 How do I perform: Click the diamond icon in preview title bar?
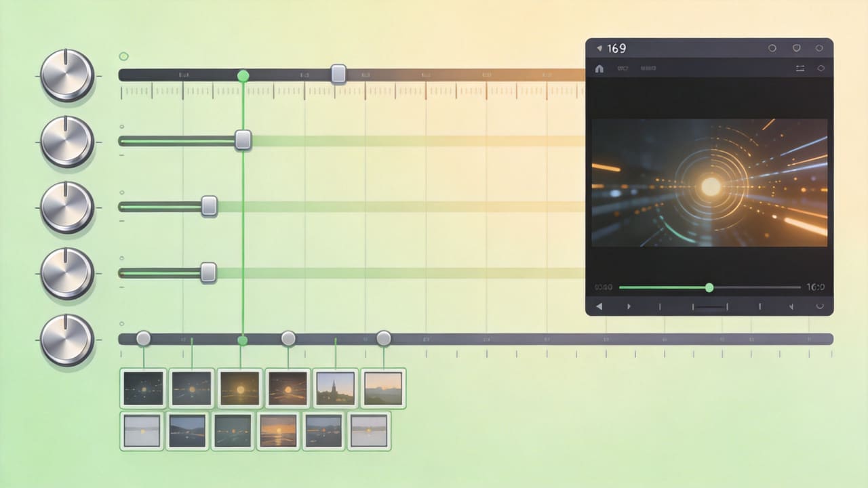click(x=819, y=49)
